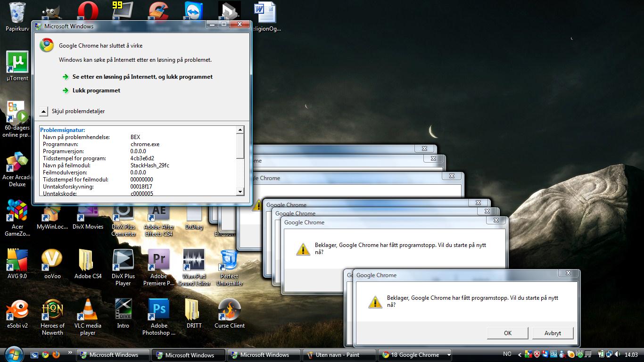This screenshot has height=362, width=644.
Task: Select the '00018f17' offset value
Action: coord(141,187)
